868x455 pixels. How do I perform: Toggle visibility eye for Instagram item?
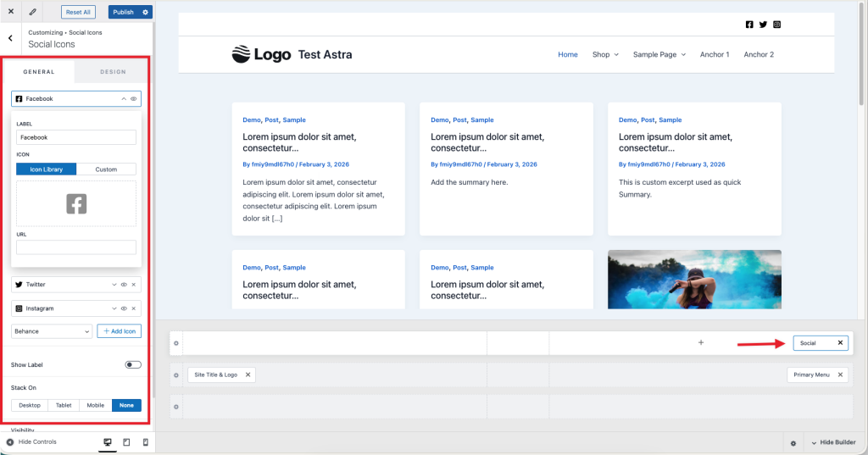tap(124, 308)
